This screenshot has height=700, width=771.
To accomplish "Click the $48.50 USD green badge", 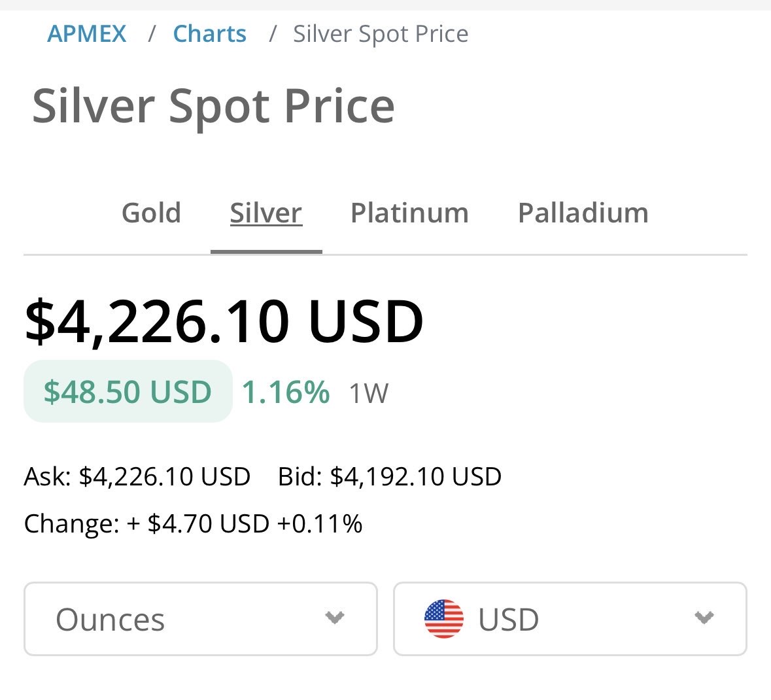I will [x=128, y=392].
